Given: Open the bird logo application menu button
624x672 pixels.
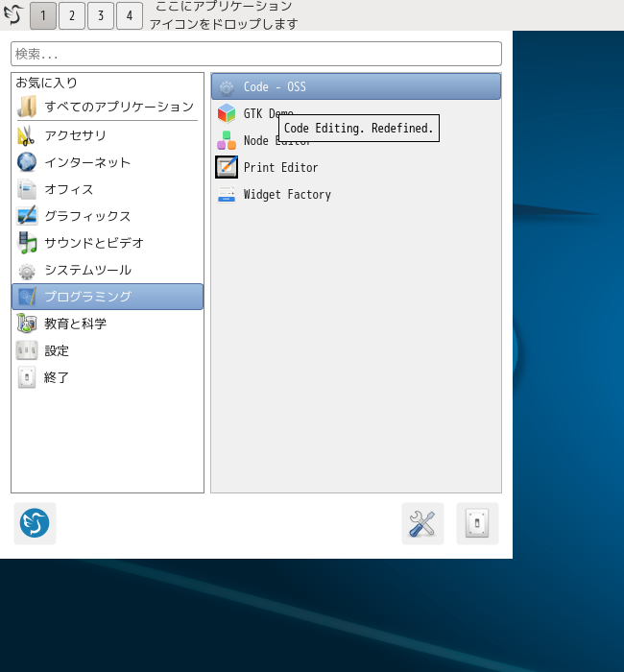Looking at the screenshot, I should (x=12, y=14).
